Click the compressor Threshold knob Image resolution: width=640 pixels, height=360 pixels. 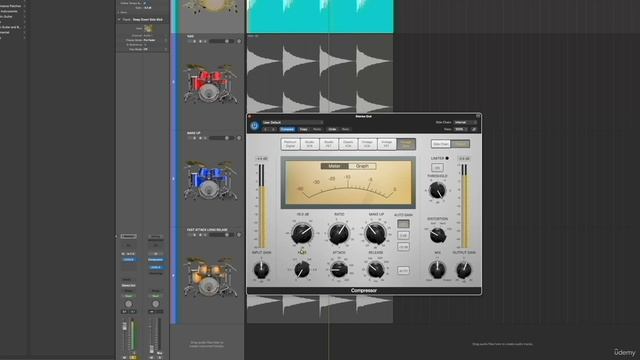click(302, 233)
